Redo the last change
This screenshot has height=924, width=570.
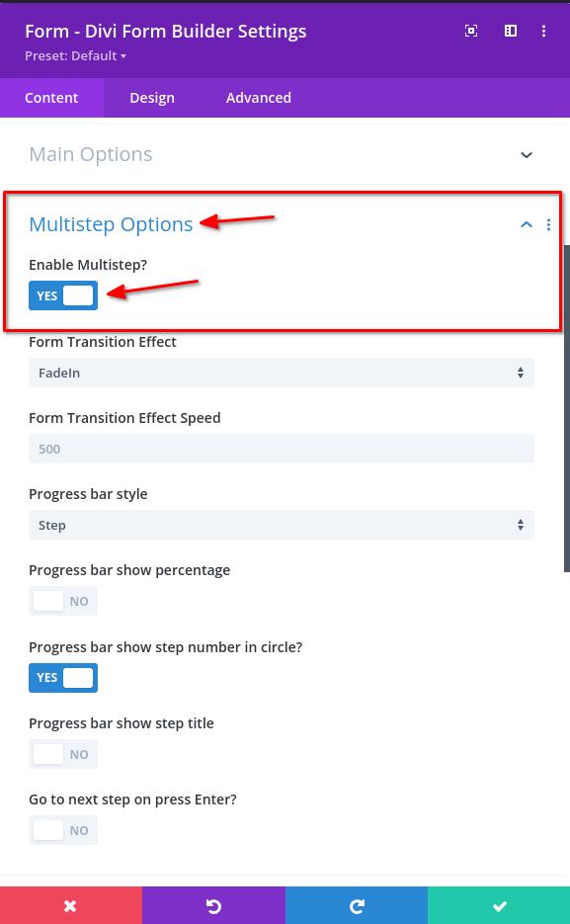[x=357, y=905]
